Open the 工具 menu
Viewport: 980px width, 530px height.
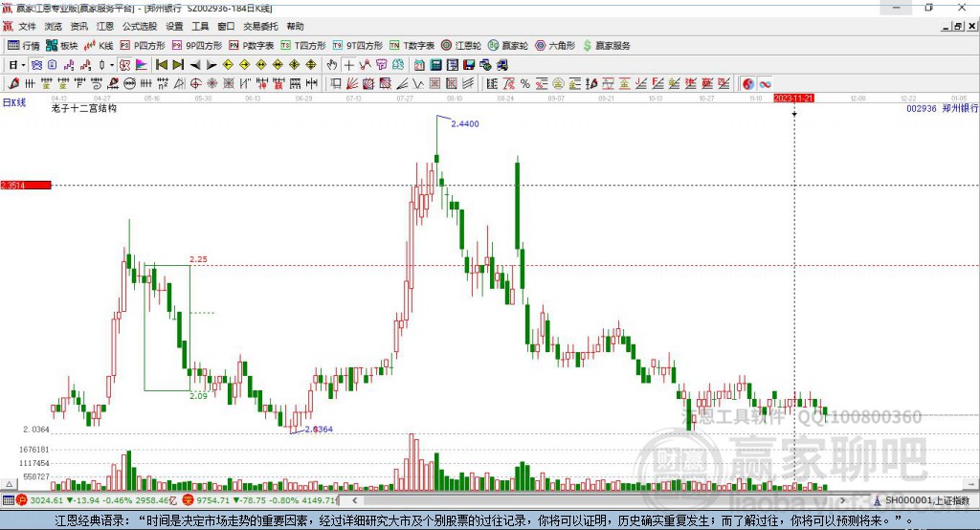click(200, 26)
